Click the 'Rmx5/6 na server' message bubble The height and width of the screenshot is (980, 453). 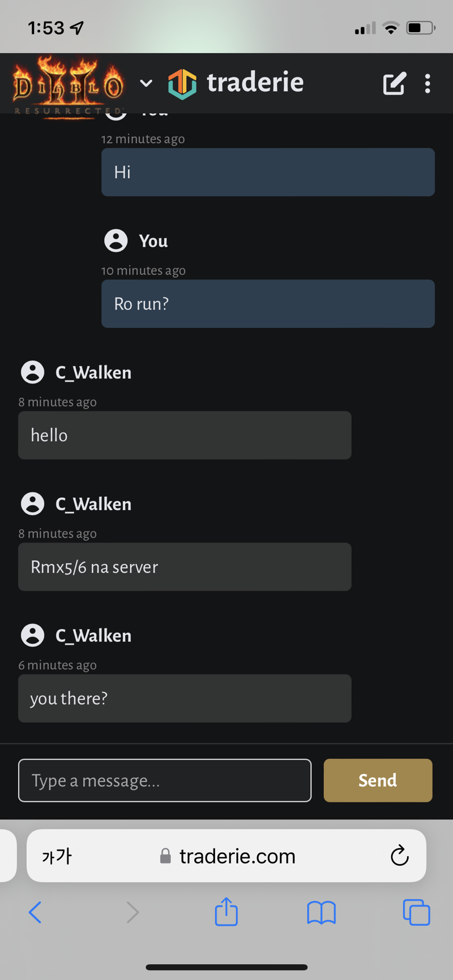pyautogui.click(x=185, y=567)
